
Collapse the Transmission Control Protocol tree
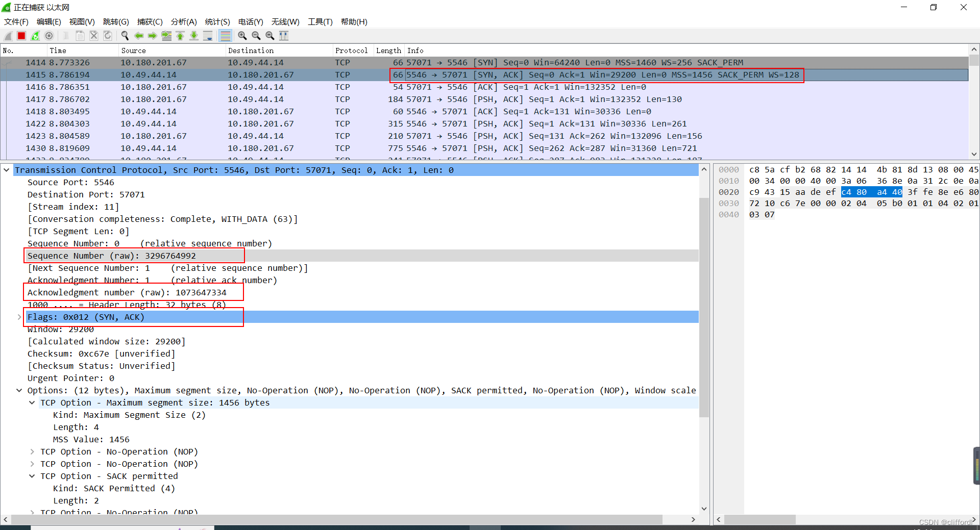point(7,170)
